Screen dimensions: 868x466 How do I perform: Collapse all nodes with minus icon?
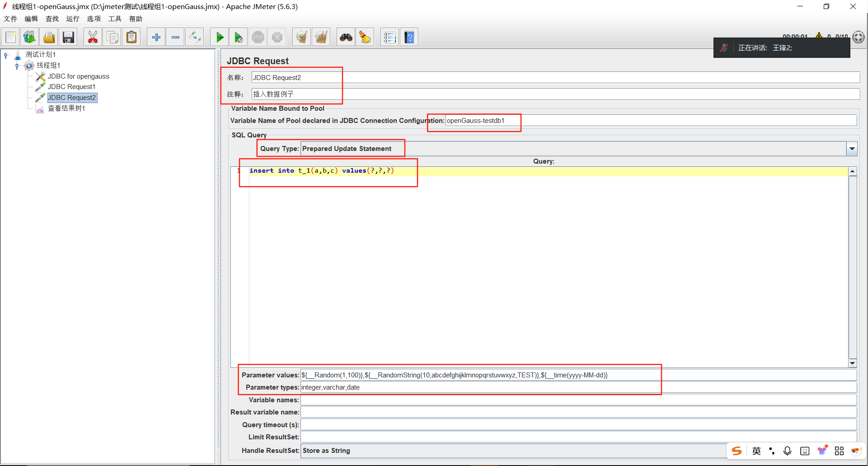point(175,37)
